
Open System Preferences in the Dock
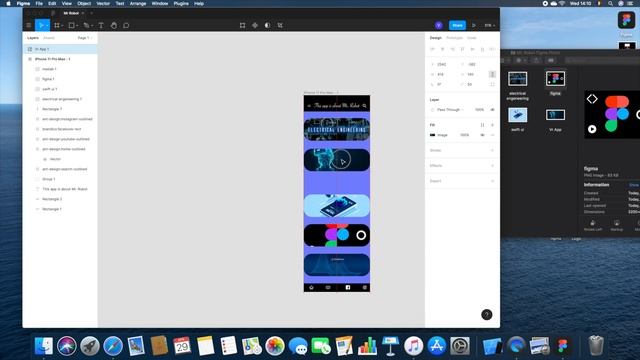click(460, 346)
